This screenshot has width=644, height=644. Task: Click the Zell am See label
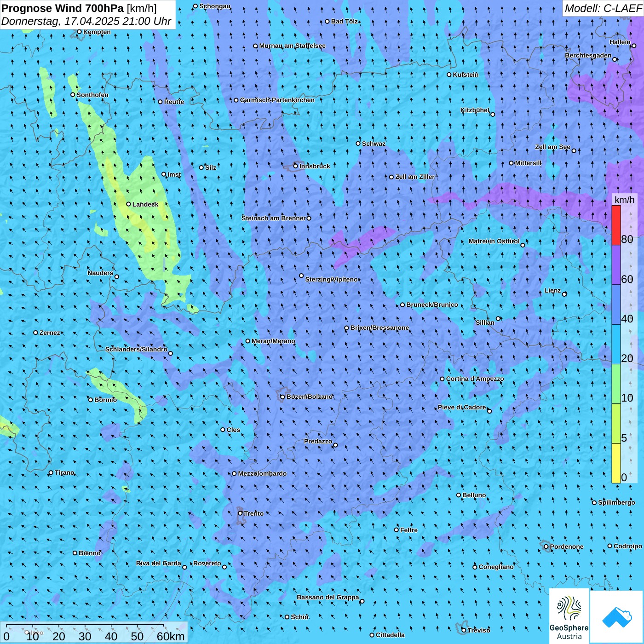[x=552, y=147]
